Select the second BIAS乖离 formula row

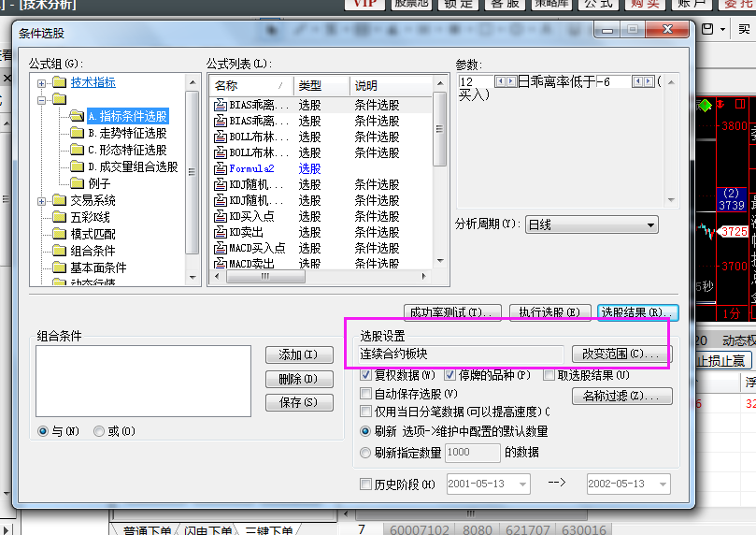[x=321, y=121]
